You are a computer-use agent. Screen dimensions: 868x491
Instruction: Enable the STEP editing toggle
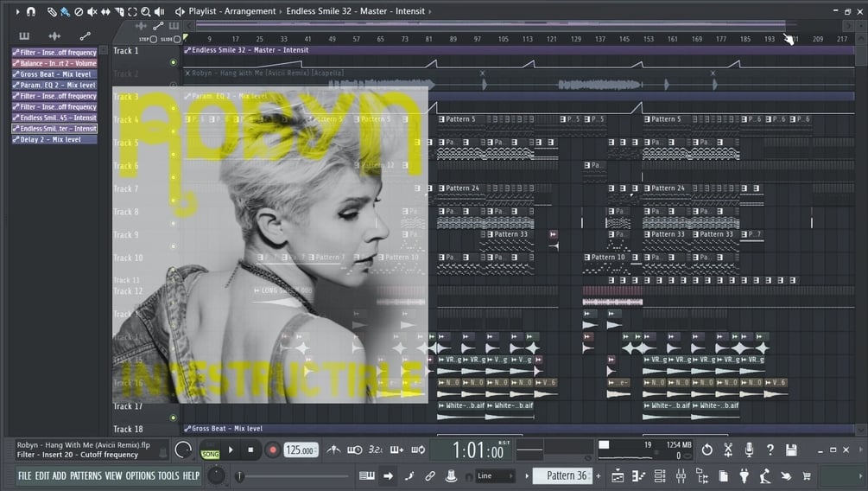154,40
